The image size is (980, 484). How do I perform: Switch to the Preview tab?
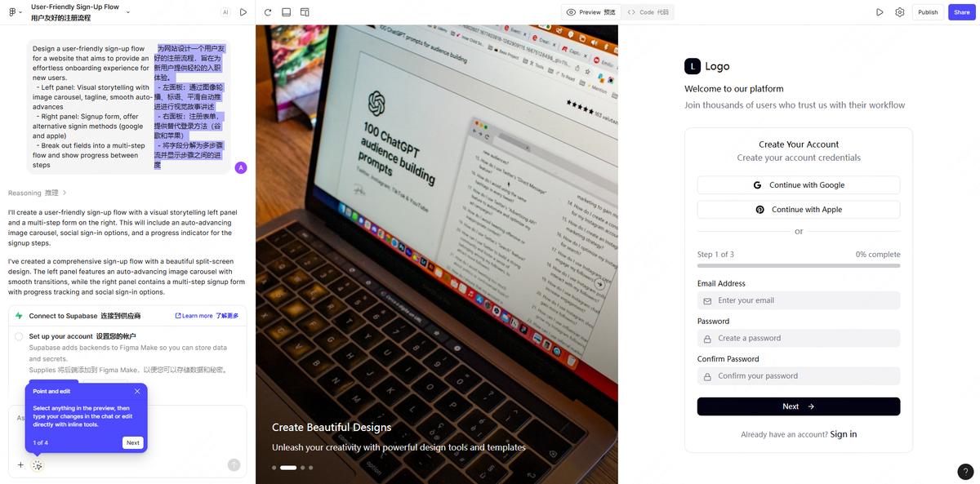pos(591,12)
